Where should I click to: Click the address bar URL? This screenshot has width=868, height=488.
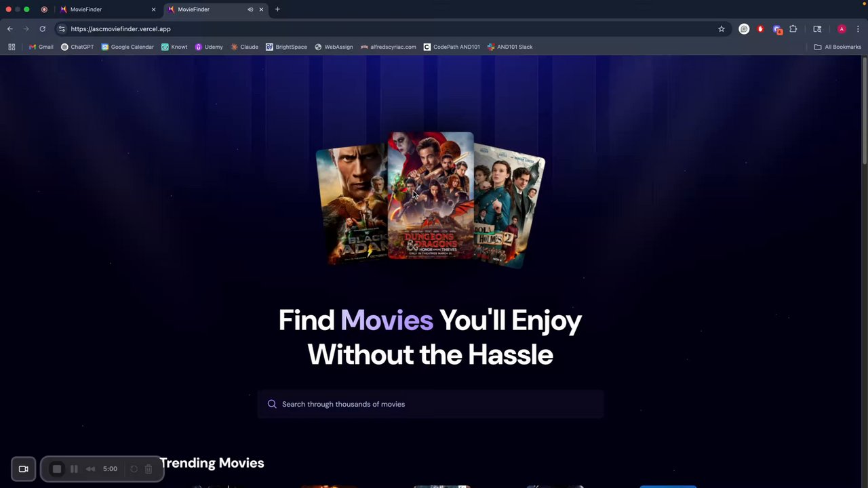[121, 29]
